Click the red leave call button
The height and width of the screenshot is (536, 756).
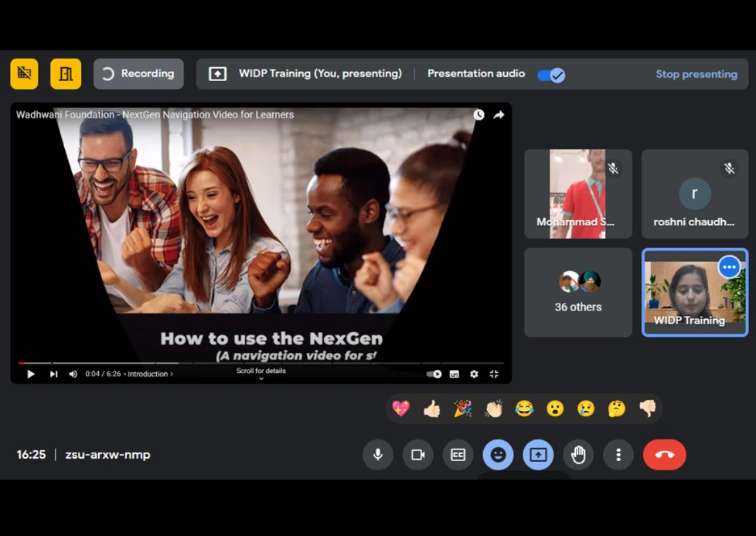pyautogui.click(x=664, y=455)
